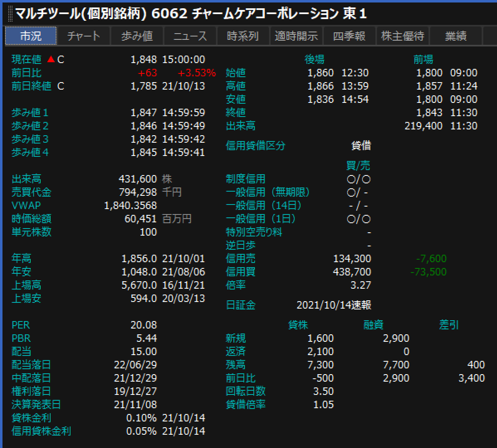Click 年高 value 1,856.0

tap(139, 259)
